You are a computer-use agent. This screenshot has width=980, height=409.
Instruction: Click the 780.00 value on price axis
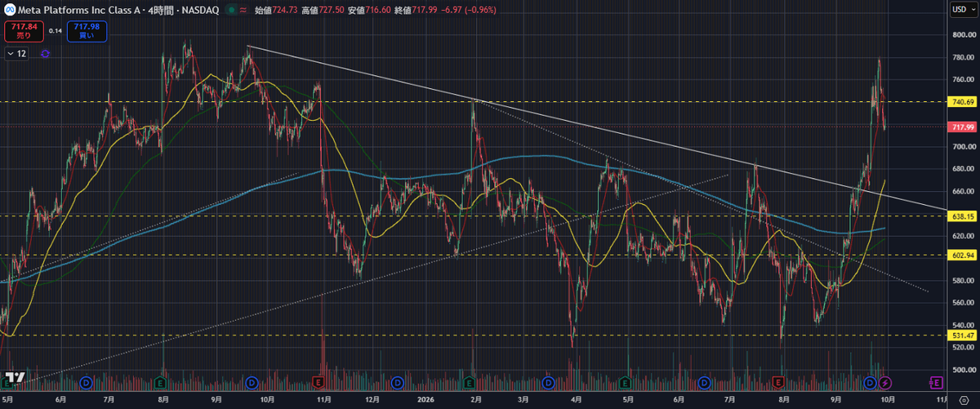click(964, 58)
